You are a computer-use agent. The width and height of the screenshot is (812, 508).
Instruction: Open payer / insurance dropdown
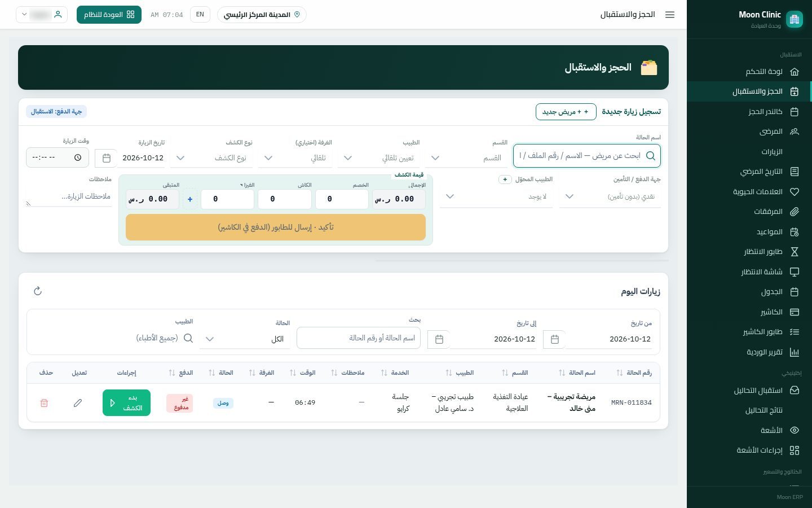[x=610, y=196]
